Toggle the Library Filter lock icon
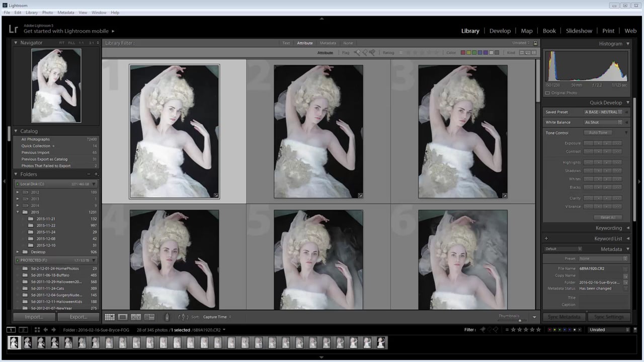The height and width of the screenshot is (362, 644). click(x=535, y=43)
